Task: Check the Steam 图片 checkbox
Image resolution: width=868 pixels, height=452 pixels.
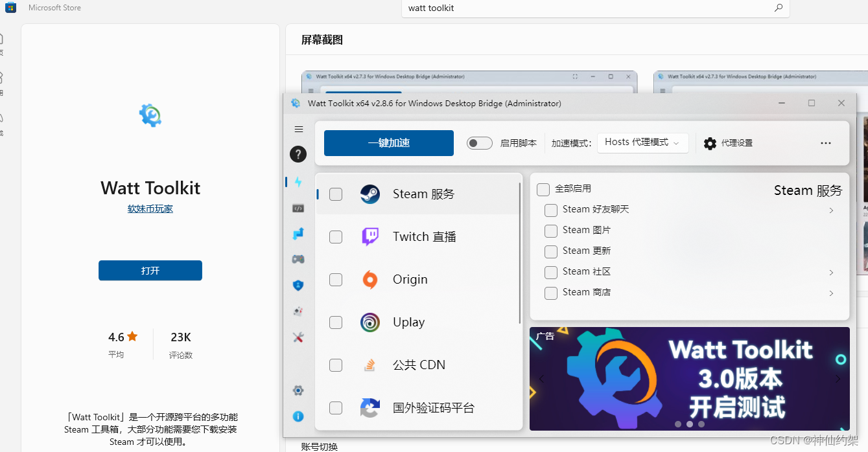Action: click(551, 231)
